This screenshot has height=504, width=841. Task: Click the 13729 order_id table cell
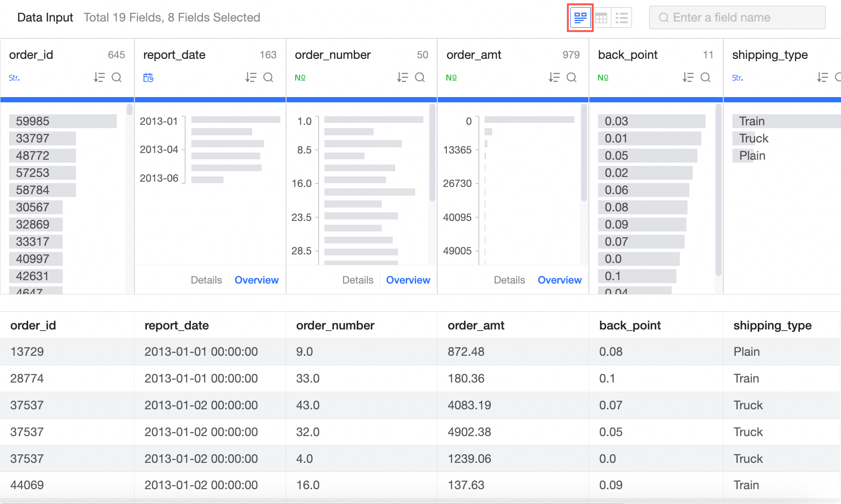coord(27,351)
